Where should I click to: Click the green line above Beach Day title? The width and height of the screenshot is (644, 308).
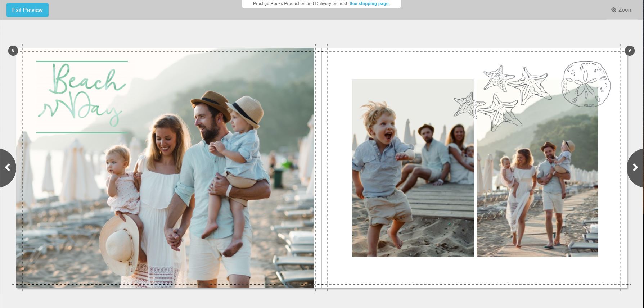tap(82, 62)
